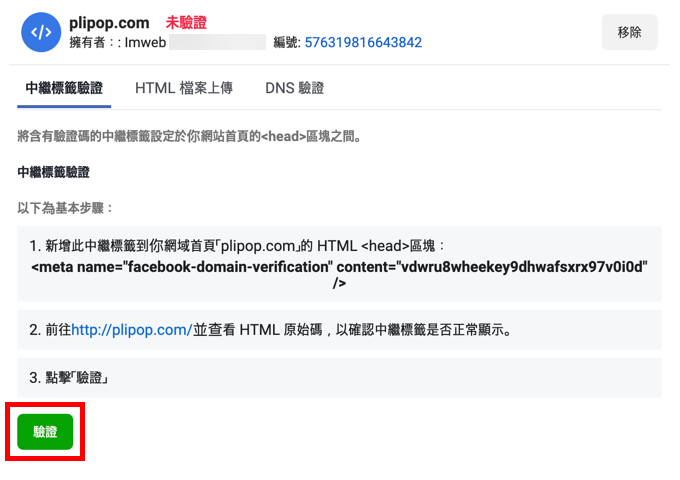Click the 擁有者 Imweb owner text
Image resolution: width=680 pixels, height=480 pixels.
click(x=118, y=42)
